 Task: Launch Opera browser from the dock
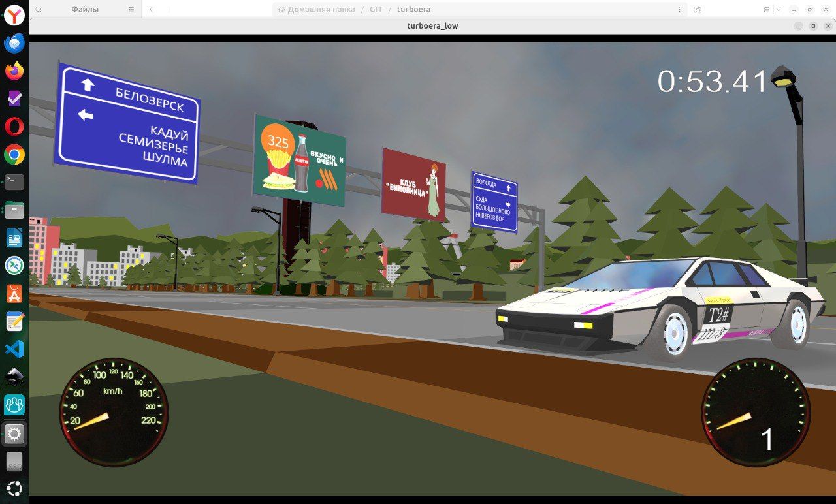(x=14, y=126)
